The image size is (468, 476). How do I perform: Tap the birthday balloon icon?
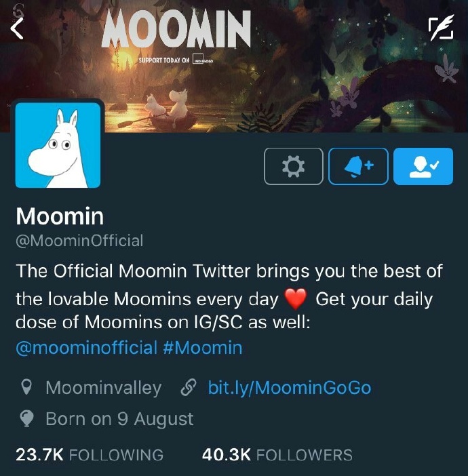tap(26, 418)
